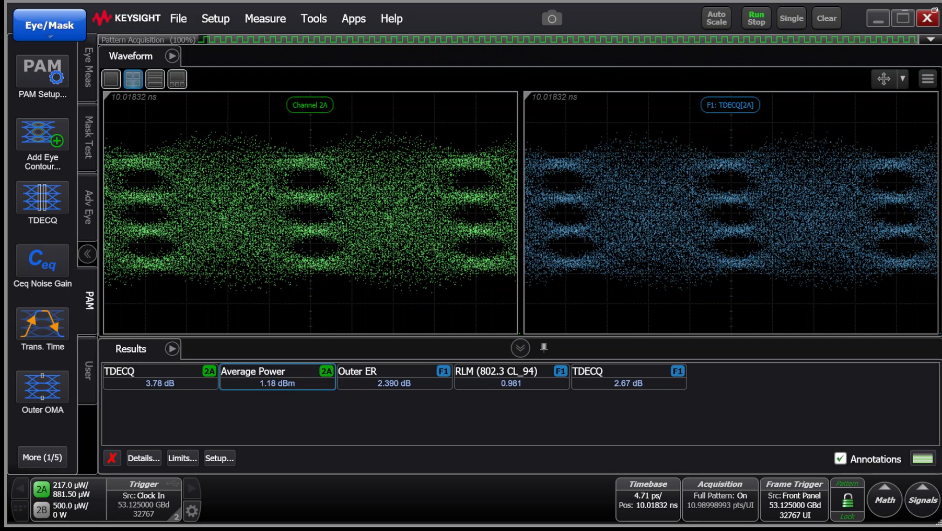Add the Outer OMA measurement

pos(42,387)
